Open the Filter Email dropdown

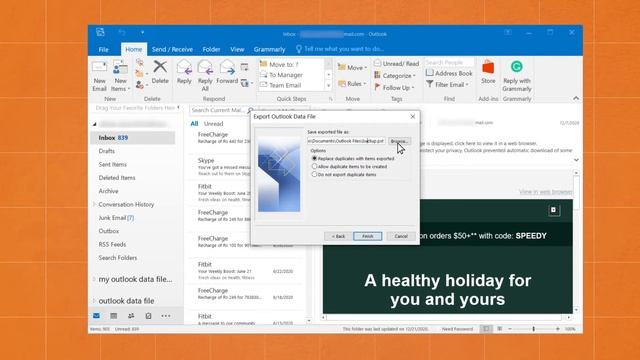pos(447,84)
